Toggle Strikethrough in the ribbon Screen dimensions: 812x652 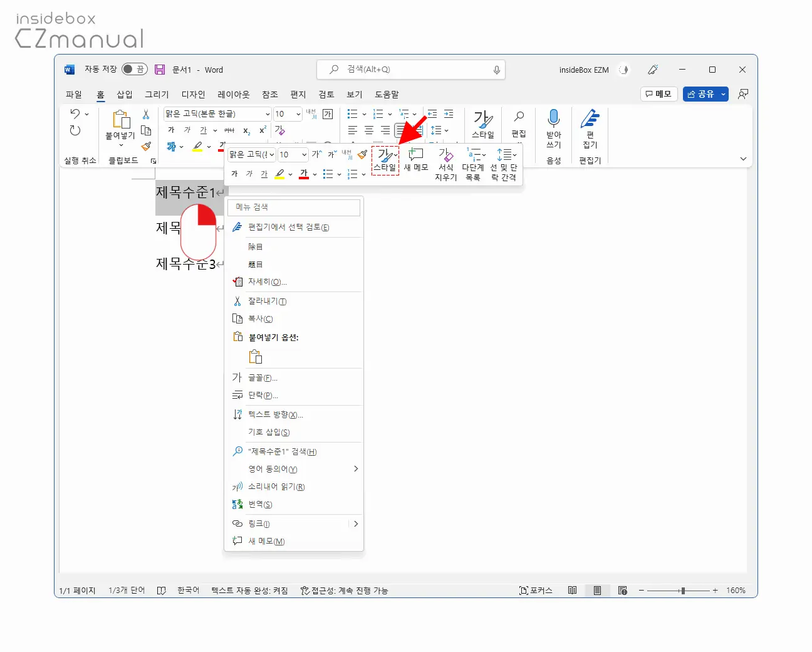[x=229, y=130]
